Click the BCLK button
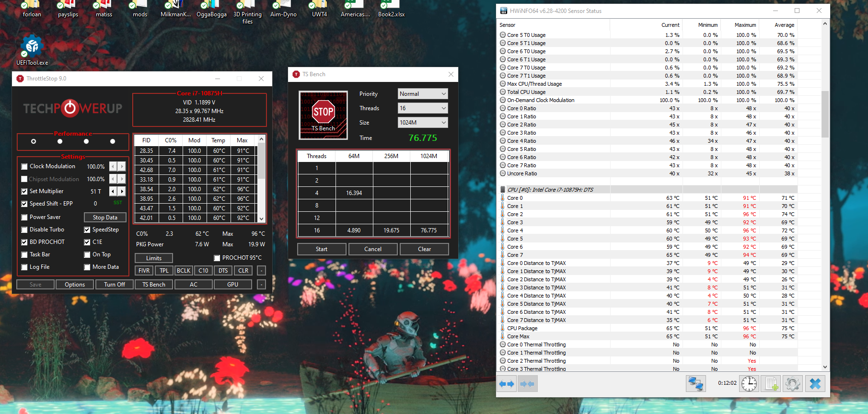868x414 pixels. tap(184, 271)
